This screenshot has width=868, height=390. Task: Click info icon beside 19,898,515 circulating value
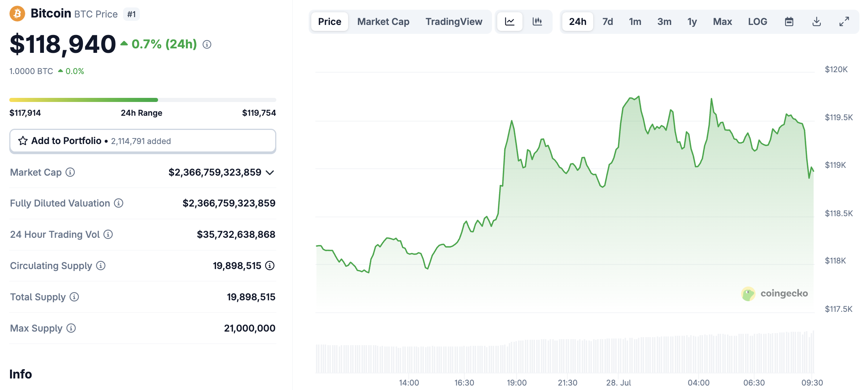pos(270,266)
